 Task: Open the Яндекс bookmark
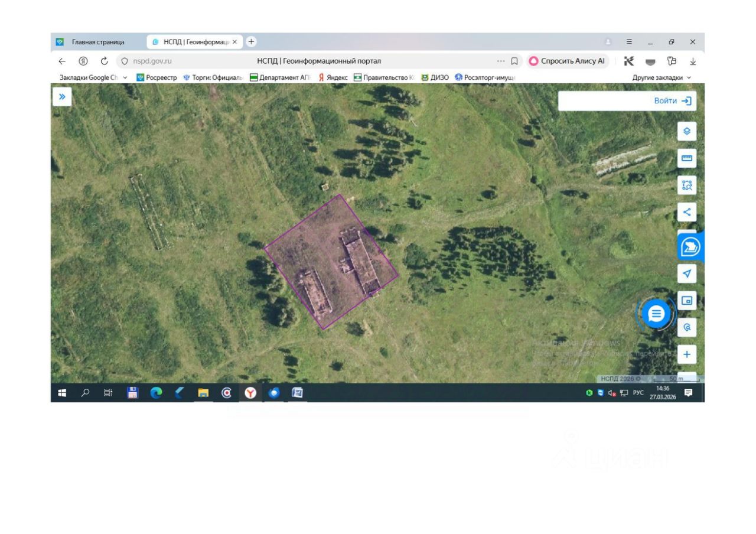(333, 77)
